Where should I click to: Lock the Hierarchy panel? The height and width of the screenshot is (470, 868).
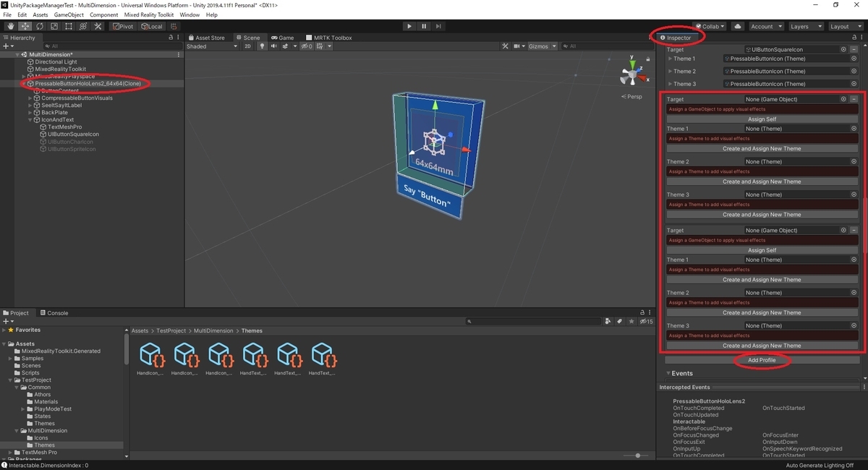[x=170, y=38]
